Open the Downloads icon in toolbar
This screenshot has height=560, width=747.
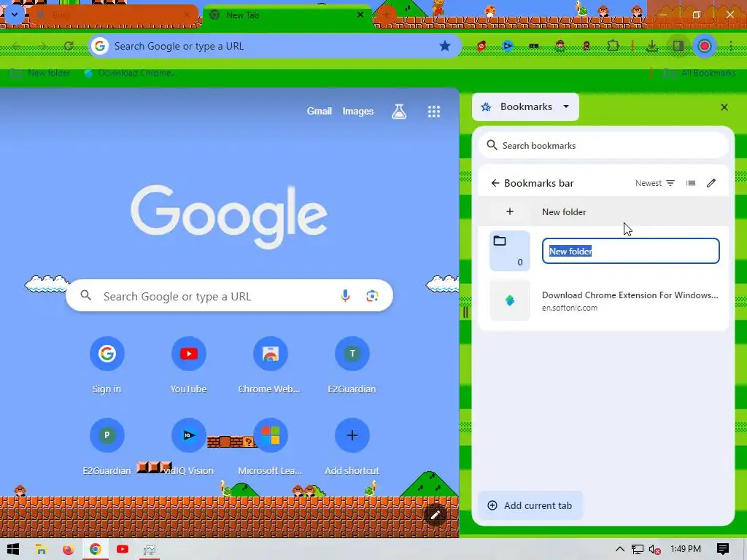(651, 46)
